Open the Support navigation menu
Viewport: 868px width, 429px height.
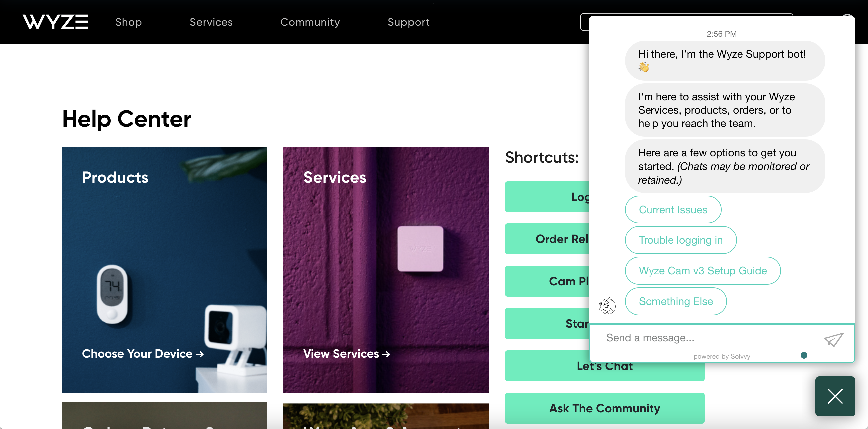pos(408,22)
